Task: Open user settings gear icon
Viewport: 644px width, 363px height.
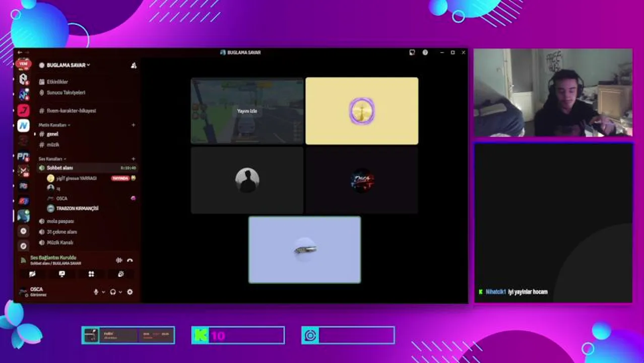Action: tap(130, 292)
